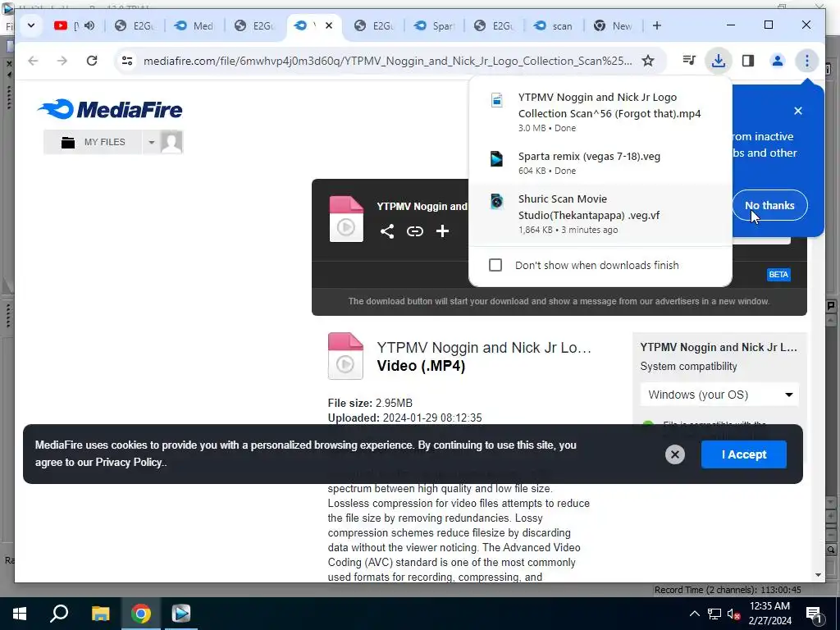Open downloaded YTPMV Noggin mp4 file
Viewport: 840px width, 630px height.
coord(600,112)
